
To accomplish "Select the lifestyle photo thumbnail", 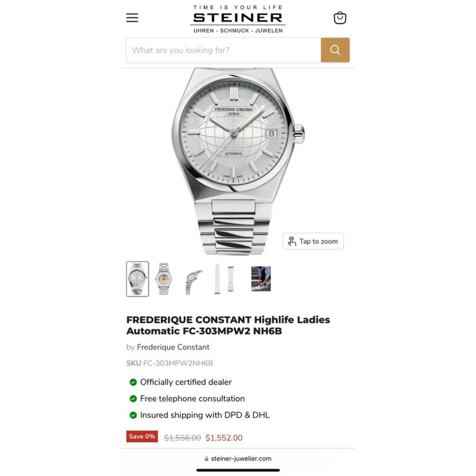I will 261,279.
